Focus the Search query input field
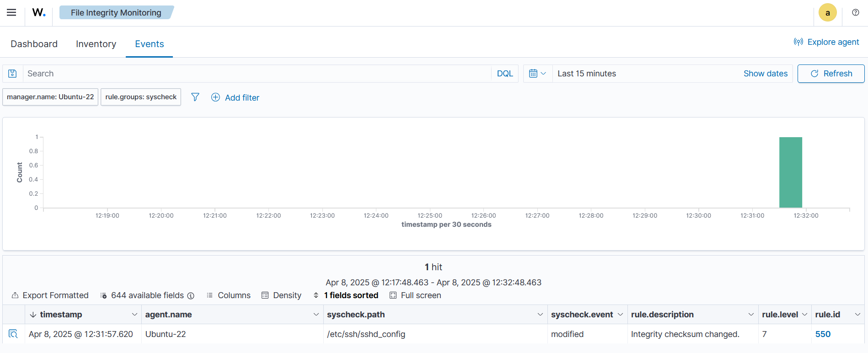 click(x=256, y=74)
